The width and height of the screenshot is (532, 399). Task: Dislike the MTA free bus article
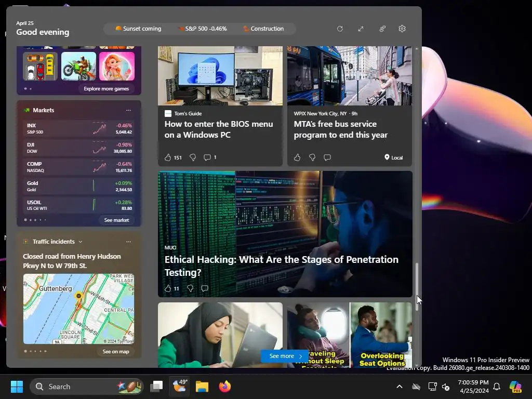[312, 157]
